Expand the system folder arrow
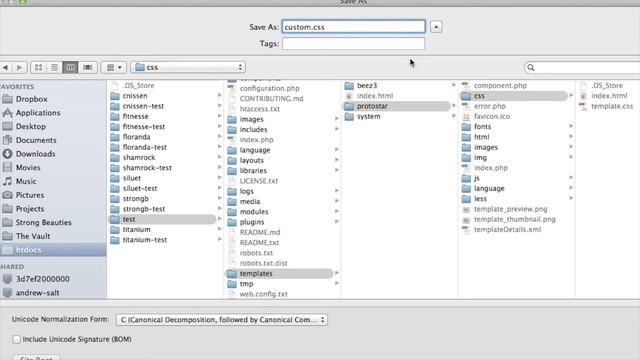Viewport: 640px width, 360px height. coord(453,116)
